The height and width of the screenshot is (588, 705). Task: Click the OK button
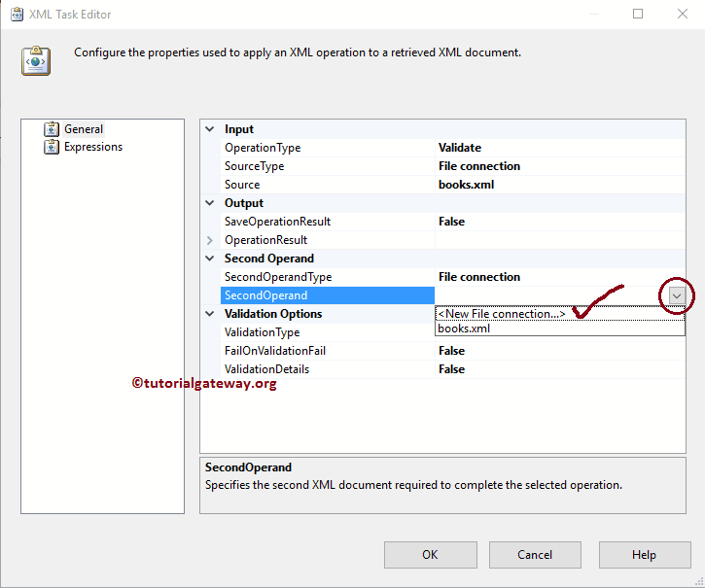[x=430, y=555]
